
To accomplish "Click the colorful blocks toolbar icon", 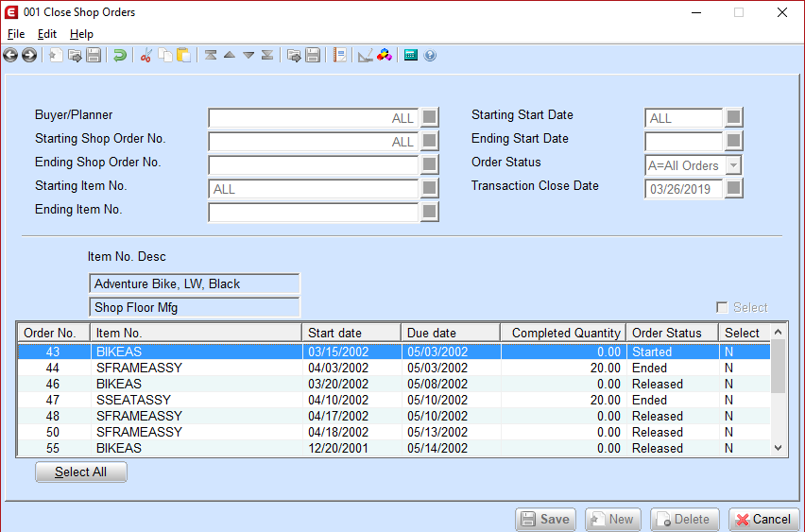I will 385,55.
